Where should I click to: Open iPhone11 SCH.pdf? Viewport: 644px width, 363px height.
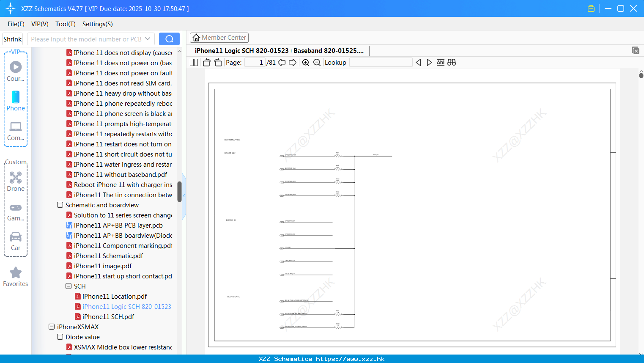coord(108,316)
